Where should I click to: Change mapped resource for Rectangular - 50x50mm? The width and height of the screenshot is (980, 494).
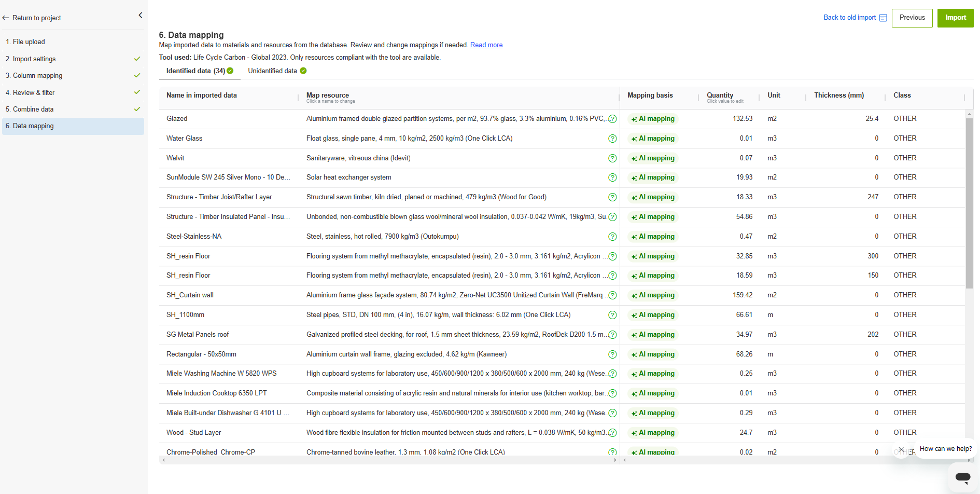[x=406, y=354]
